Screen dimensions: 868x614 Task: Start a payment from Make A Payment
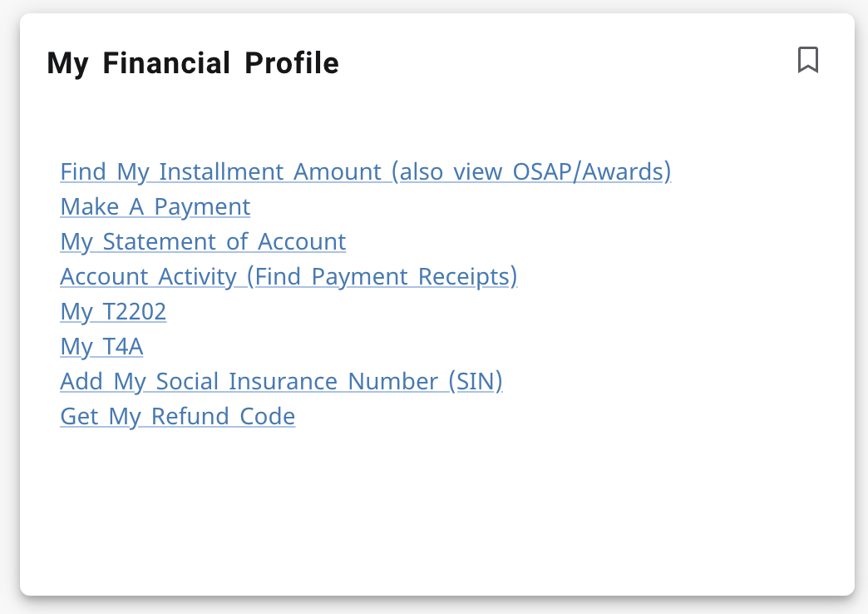coord(155,206)
